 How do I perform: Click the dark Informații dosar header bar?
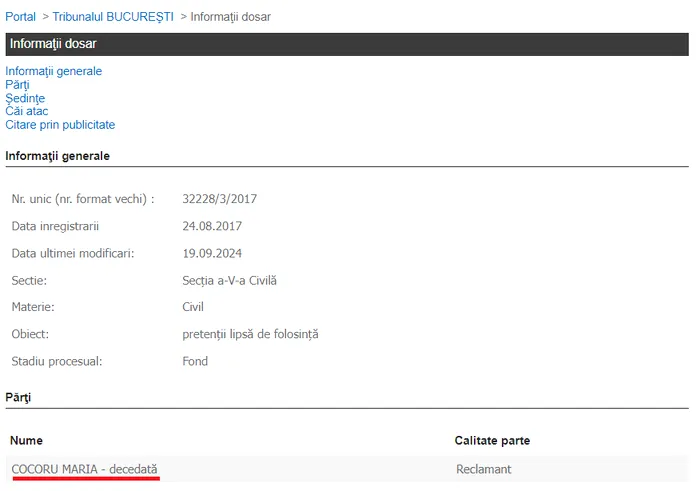tap(346, 44)
